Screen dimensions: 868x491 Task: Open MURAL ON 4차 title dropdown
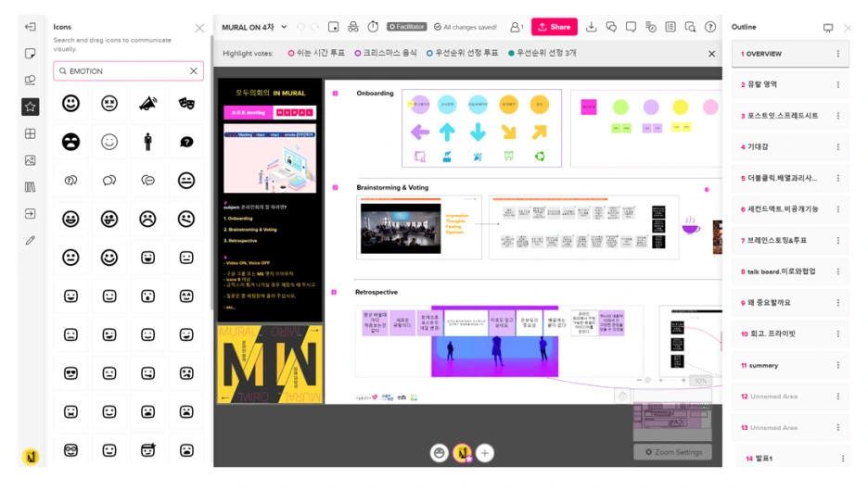[x=284, y=27]
